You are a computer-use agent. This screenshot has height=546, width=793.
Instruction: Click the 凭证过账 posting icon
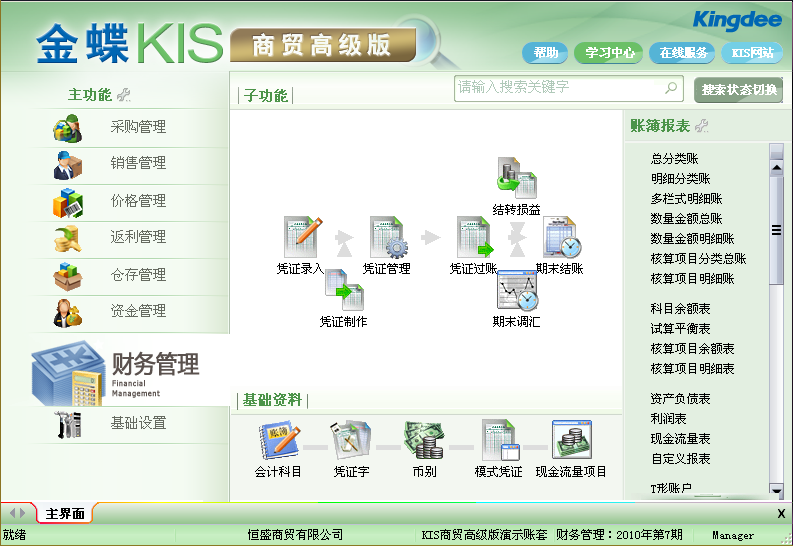473,240
